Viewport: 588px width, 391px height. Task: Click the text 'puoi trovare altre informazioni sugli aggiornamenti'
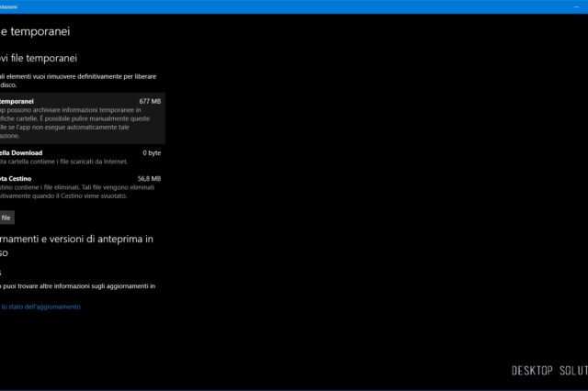tap(77, 286)
